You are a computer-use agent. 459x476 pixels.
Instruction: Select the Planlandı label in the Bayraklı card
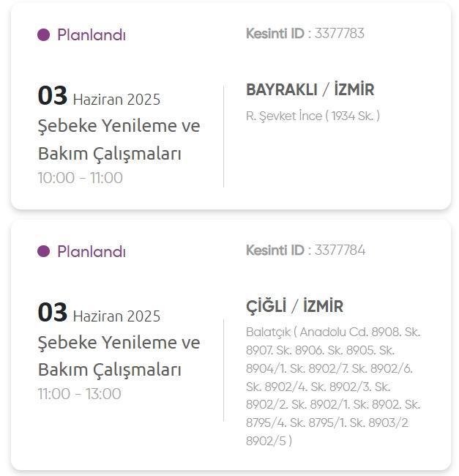92,34
